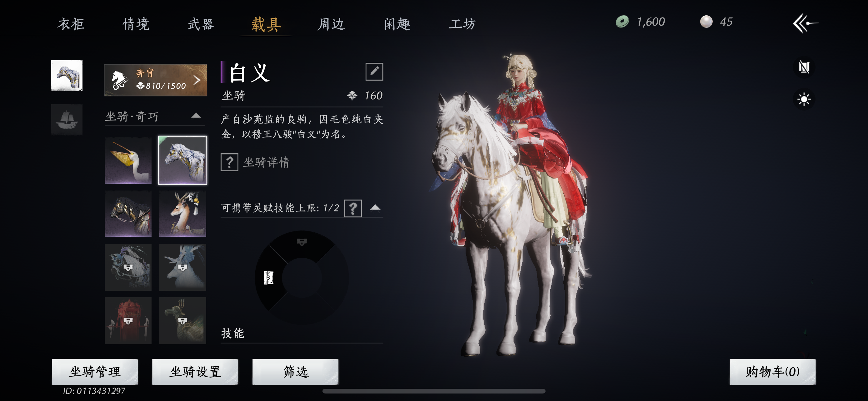Open the 购物车(0) cart button
The height and width of the screenshot is (401, 868).
772,372
